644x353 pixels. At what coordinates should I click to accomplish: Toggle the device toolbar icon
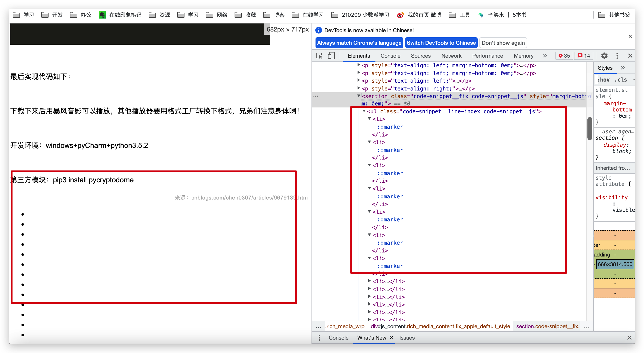[x=331, y=56]
